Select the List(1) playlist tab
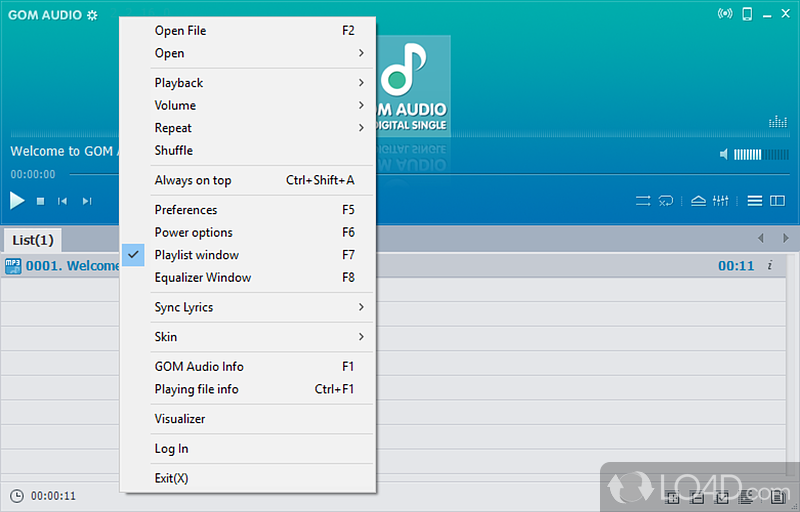800x512 pixels. pos(33,240)
